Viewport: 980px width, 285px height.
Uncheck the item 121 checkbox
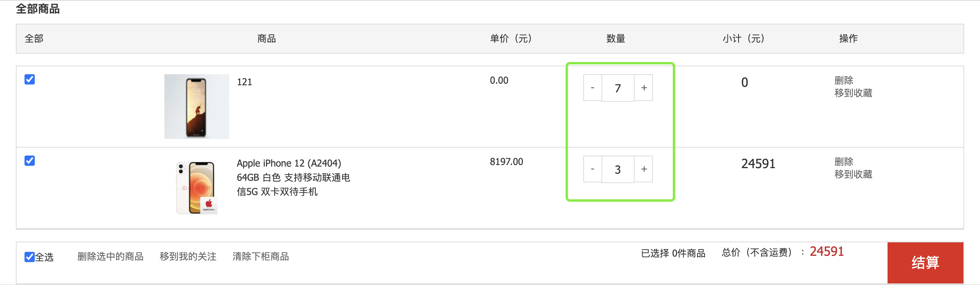30,79
